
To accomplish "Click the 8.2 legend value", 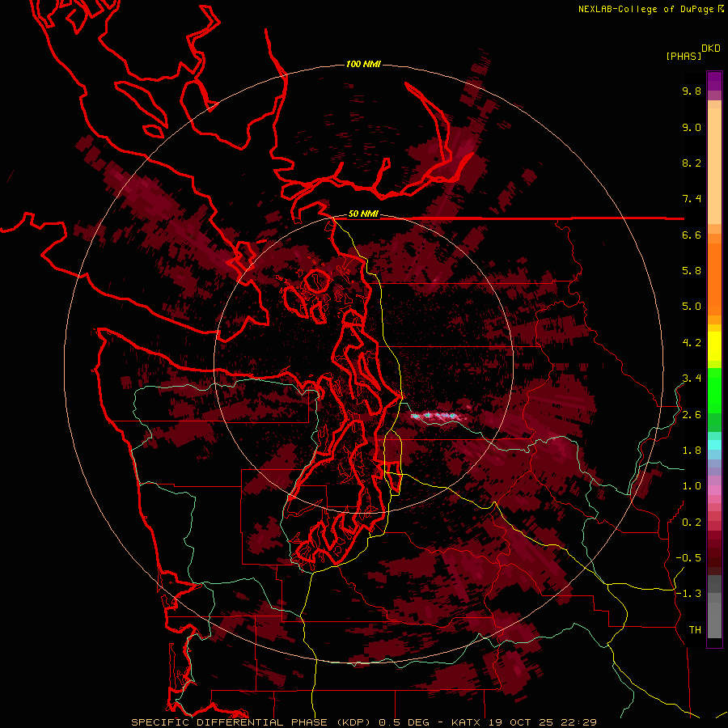I will (692, 163).
